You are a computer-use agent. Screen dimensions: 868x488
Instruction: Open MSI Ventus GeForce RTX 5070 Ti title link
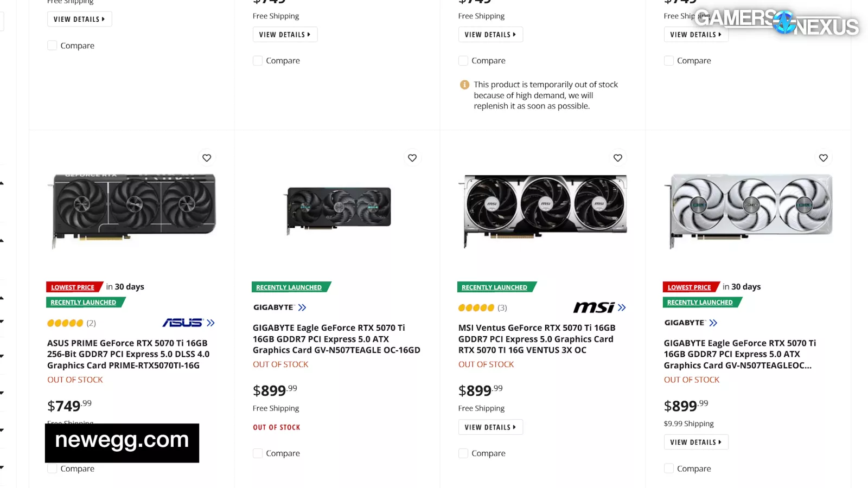[537, 339]
